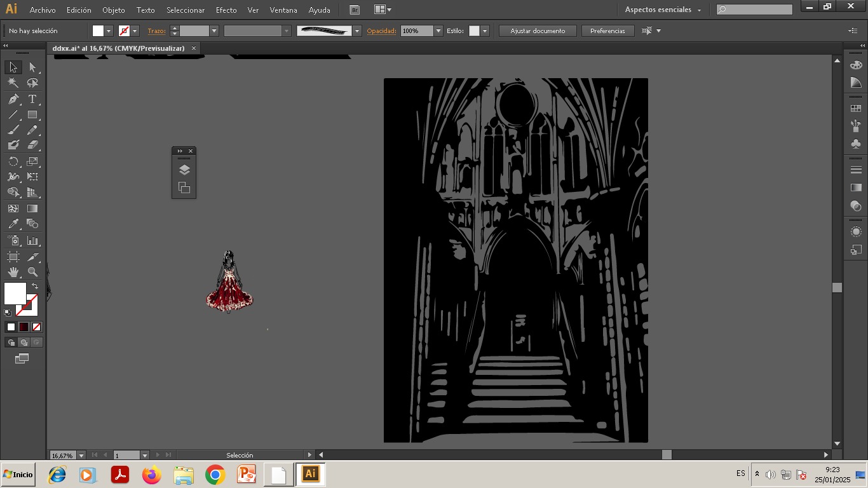Select the Symbol Sprayer tool
Image resolution: width=868 pixels, height=488 pixels.
click(x=13, y=241)
